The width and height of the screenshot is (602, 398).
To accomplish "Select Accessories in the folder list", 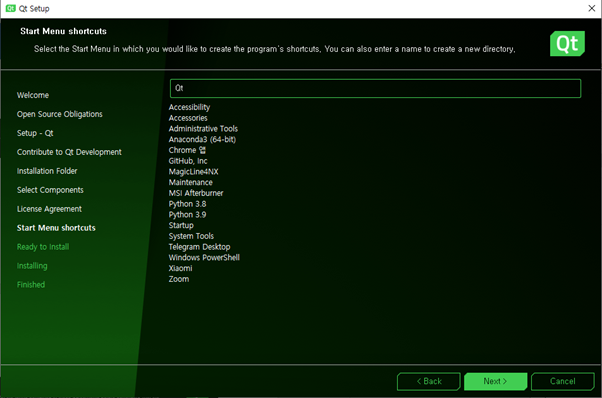I will (x=188, y=118).
